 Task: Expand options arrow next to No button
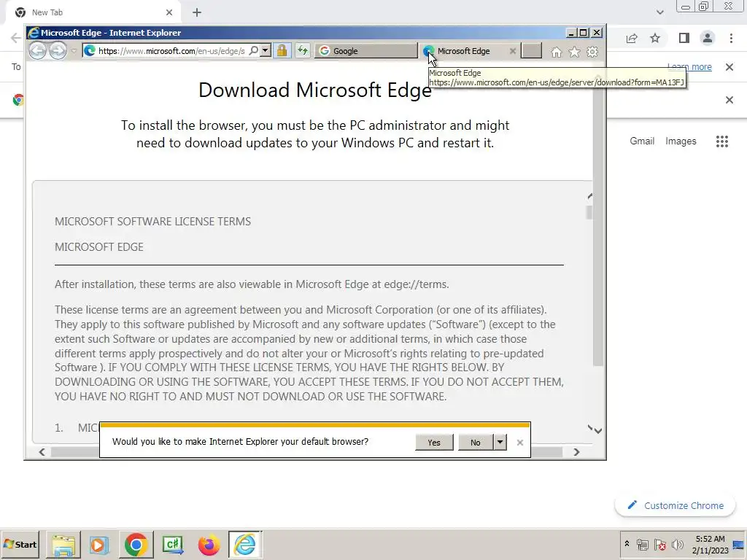point(500,443)
